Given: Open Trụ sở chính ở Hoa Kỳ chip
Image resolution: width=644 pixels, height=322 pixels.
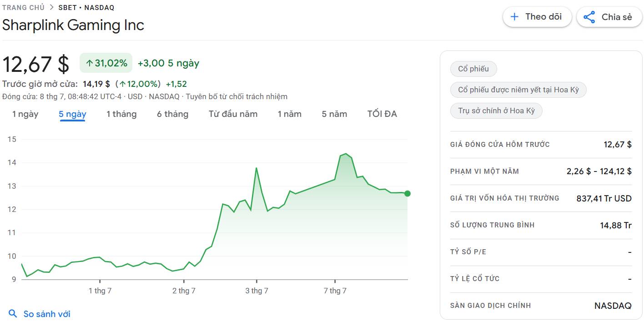Looking at the screenshot, I should [x=496, y=111].
